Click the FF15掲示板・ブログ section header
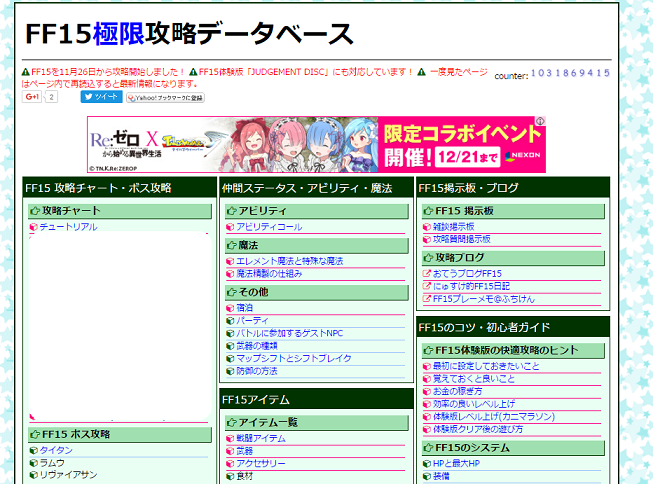The width and height of the screenshot is (653, 484). pyautogui.click(x=513, y=187)
